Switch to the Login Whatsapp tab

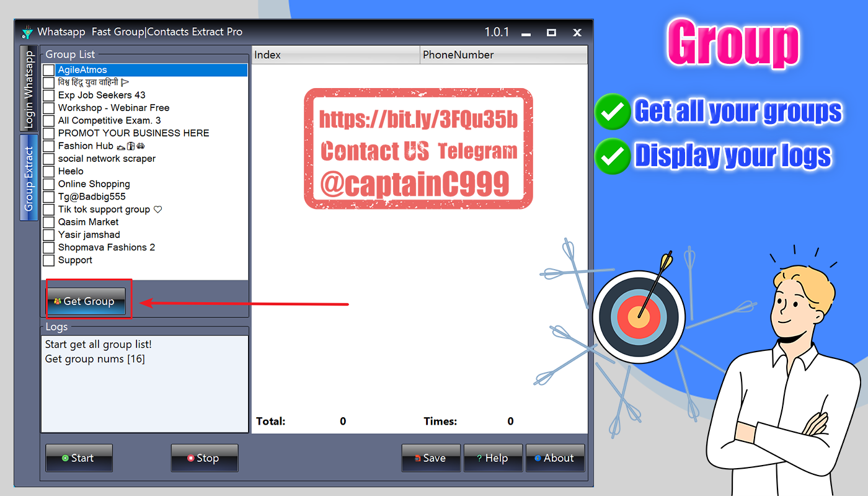[29, 87]
